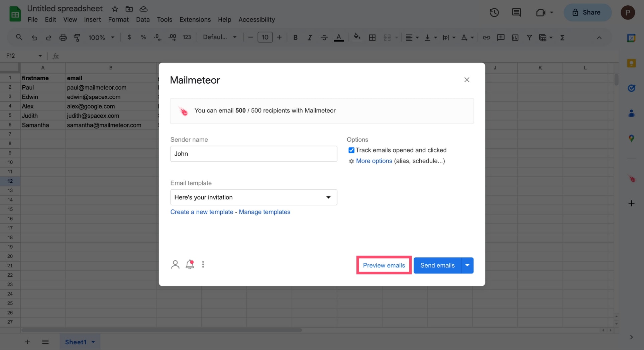Open the Edit menu
The image size is (644, 350).
coord(50,19)
